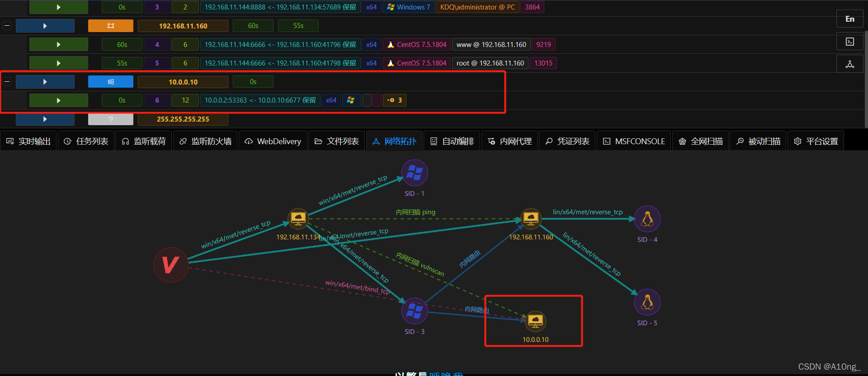Click Windows logo icon in 10.0.0.10 session row
This screenshot has width=868, height=376.
pos(351,100)
